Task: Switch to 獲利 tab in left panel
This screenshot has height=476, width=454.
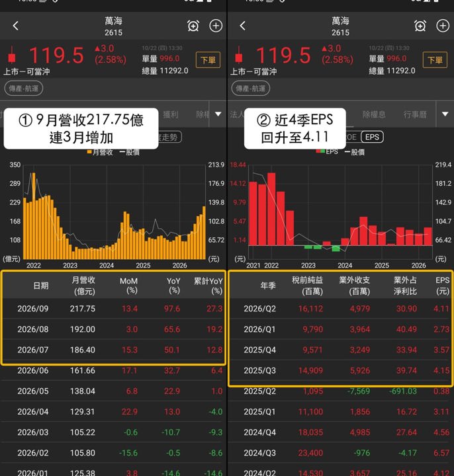Action: 171,114
